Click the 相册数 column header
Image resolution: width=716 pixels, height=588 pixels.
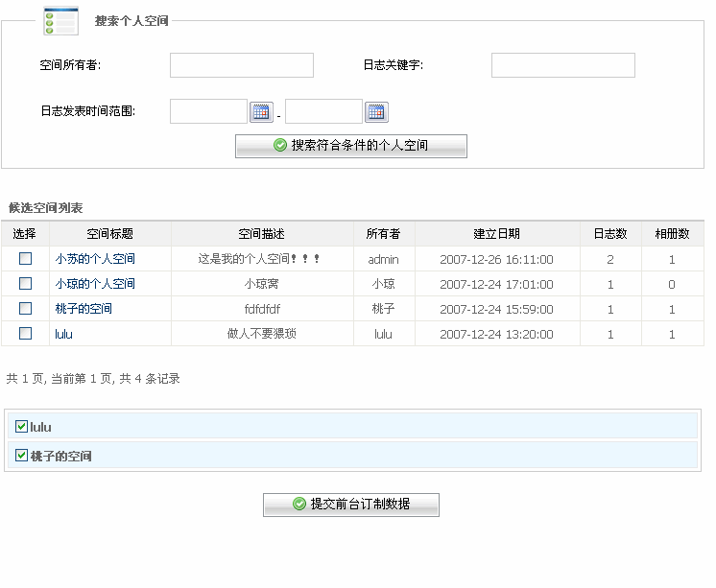pos(673,234)
